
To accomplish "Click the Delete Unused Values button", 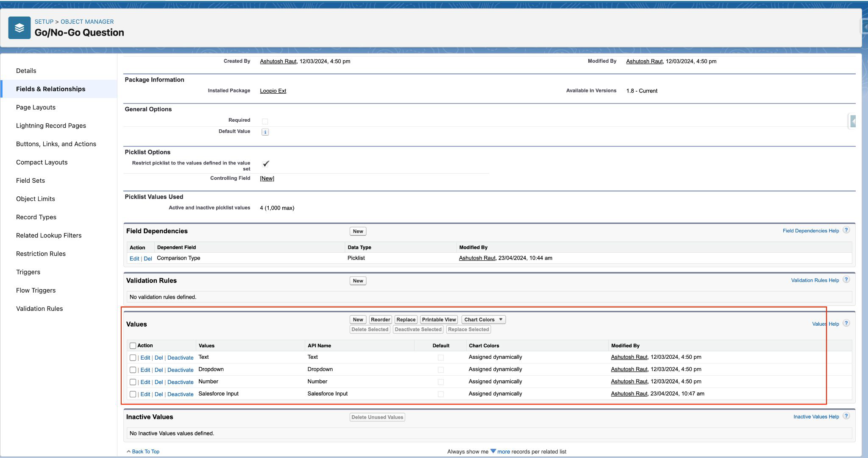I will click(377, 417).
